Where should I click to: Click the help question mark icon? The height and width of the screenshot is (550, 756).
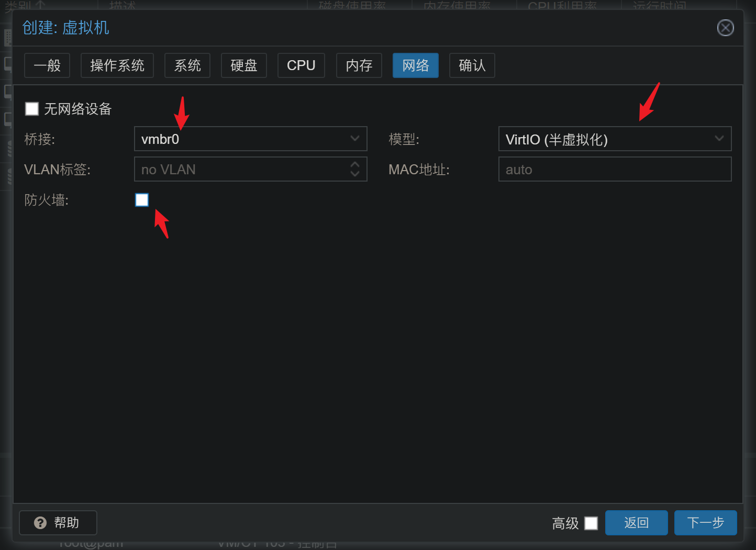coord(40,523)
